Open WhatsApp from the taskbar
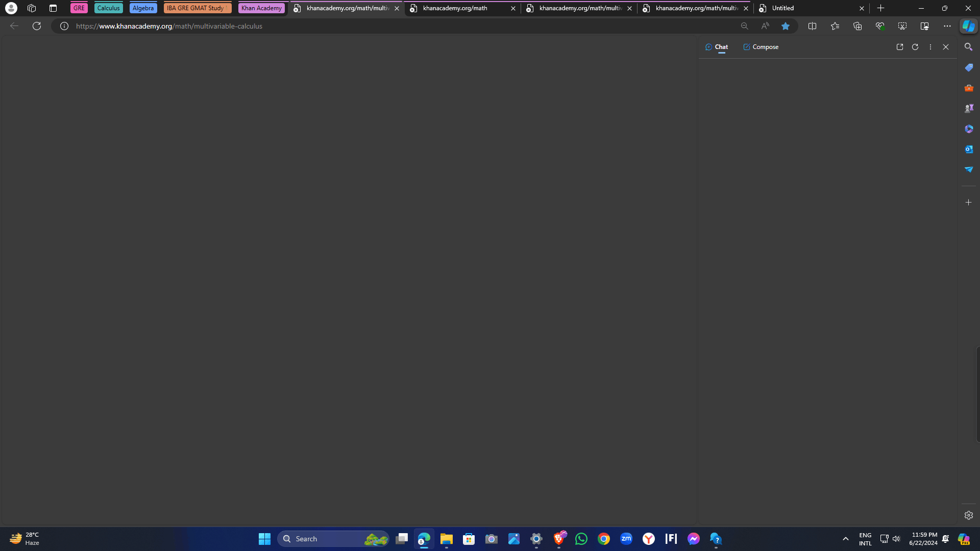Image resolution: width=980 pixels, height=551 pixels. pos(581,539)
